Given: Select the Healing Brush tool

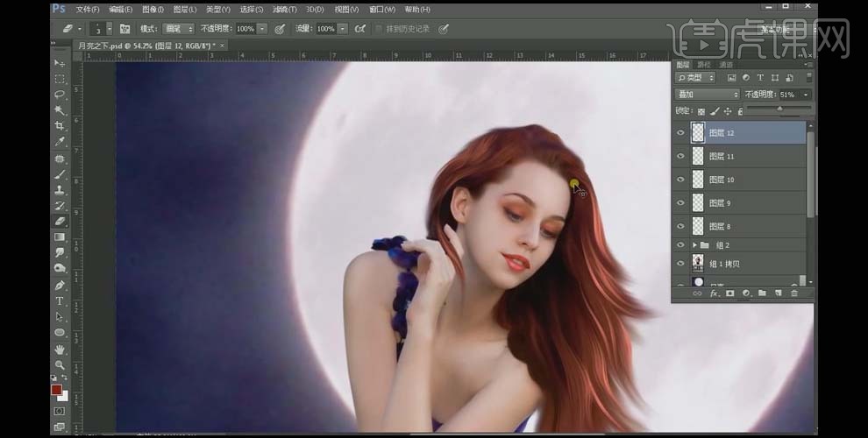Looking at the screenshot, I should pyautogui.click(x=60, y=159).
